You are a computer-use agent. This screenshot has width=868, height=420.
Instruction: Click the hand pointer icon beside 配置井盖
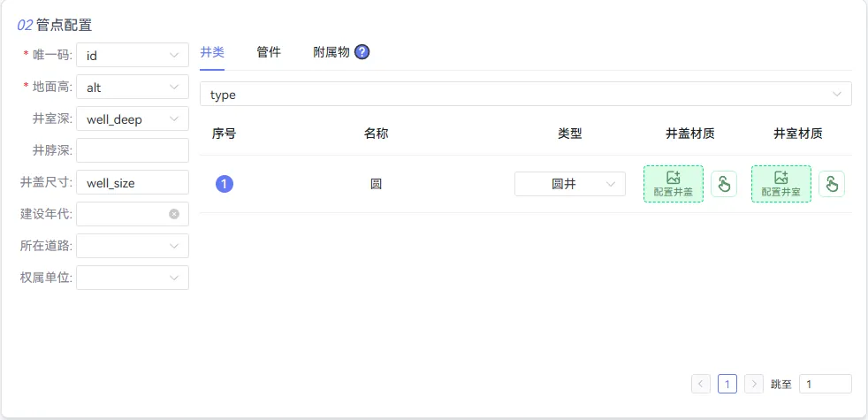point(724,184)
